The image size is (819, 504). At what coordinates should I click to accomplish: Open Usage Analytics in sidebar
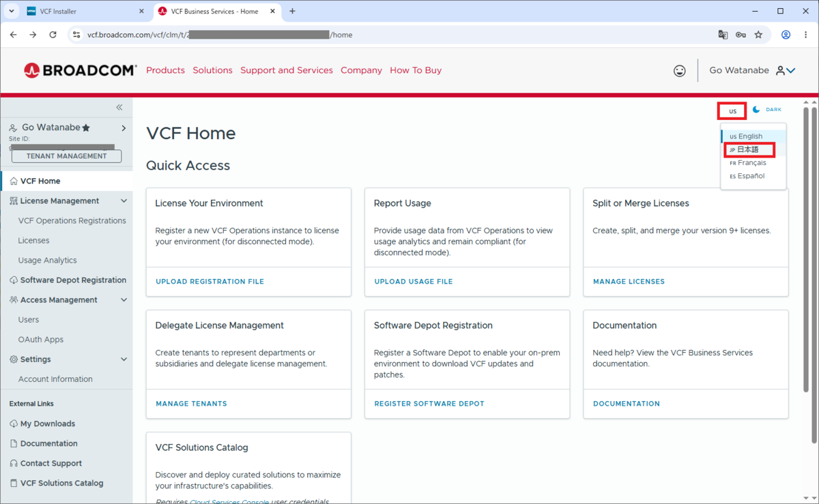47,261
